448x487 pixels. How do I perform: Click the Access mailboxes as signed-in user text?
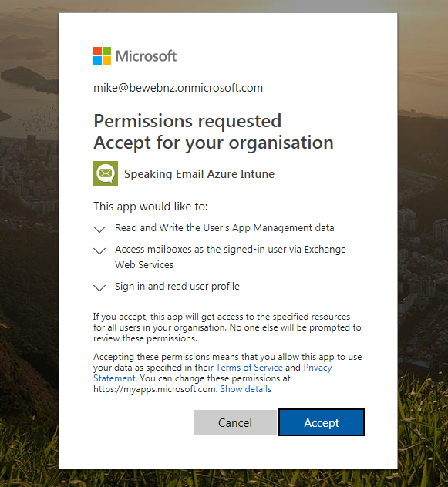[x=231, y=257]
